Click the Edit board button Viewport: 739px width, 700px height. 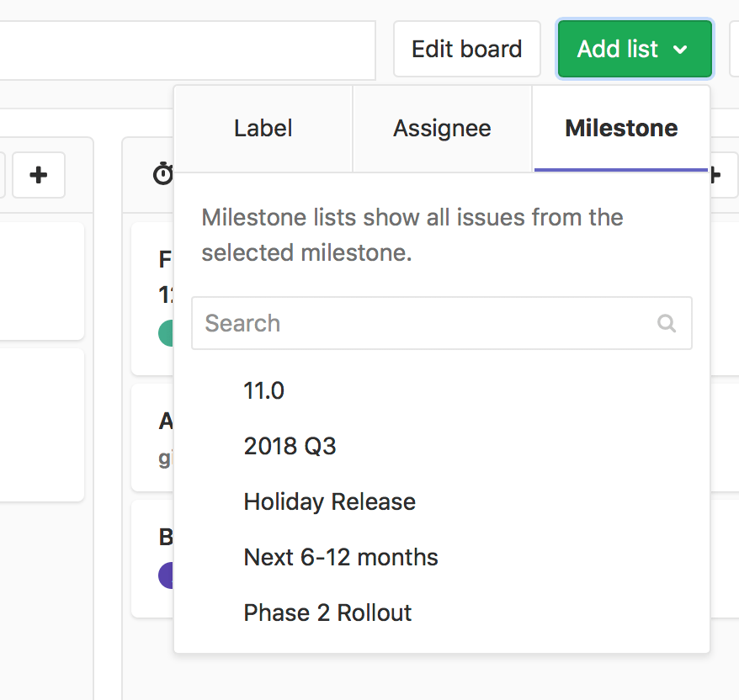pyautogui.click(x=466, y=49)
